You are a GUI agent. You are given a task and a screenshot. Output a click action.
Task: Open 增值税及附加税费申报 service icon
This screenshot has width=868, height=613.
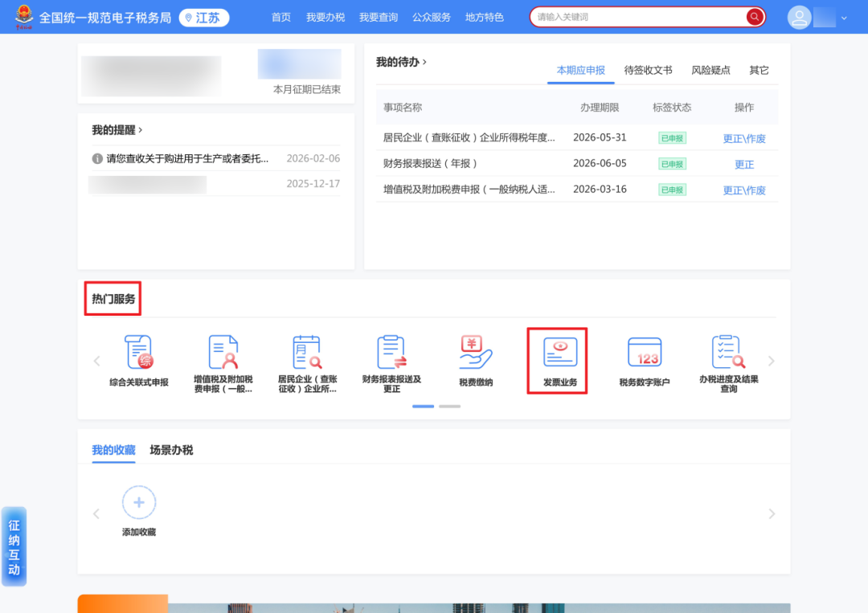223,363
